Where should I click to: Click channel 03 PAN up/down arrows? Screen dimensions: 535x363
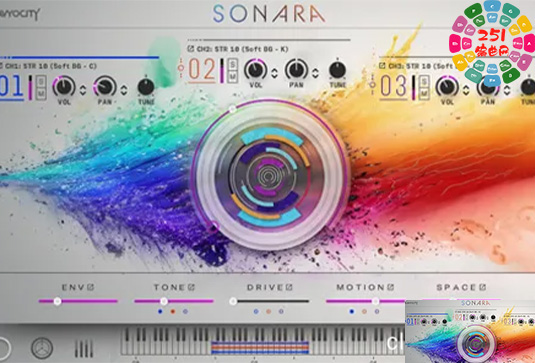click(x=507, y=90)
